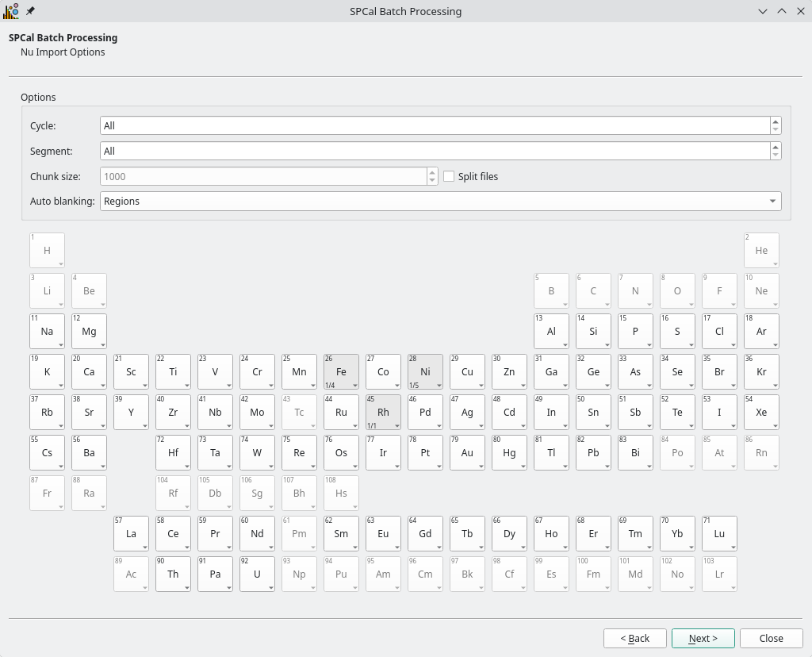Image resolution: width=812 pixels, height=657 pixels.
Task: Select the Ar element tile
Action: tap(761, 331)
